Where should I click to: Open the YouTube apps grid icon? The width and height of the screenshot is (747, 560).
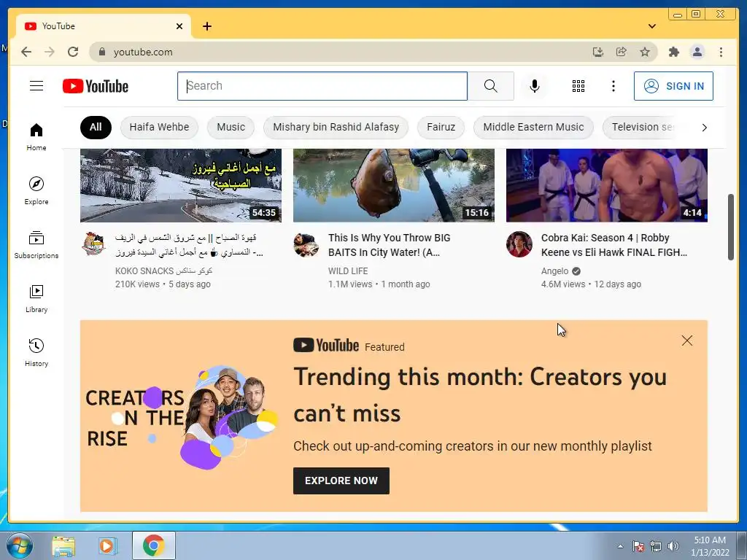click(x=578, y=86)
